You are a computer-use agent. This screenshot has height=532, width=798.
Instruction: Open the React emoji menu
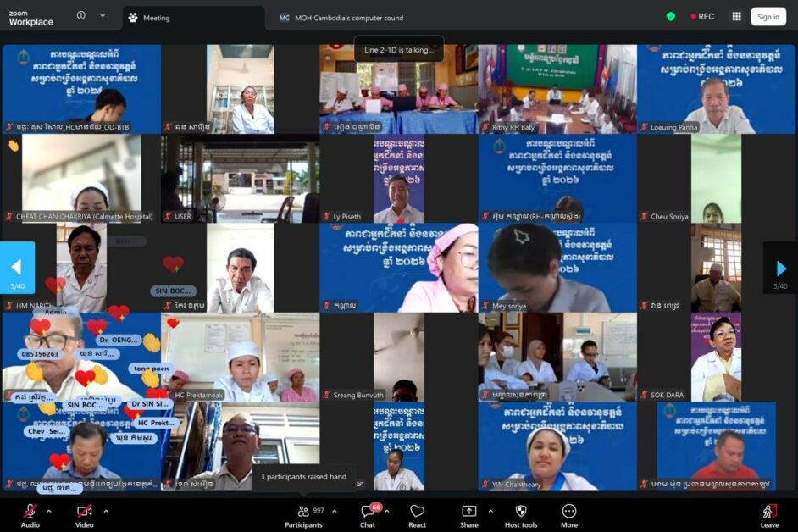[x=417, y=512]
